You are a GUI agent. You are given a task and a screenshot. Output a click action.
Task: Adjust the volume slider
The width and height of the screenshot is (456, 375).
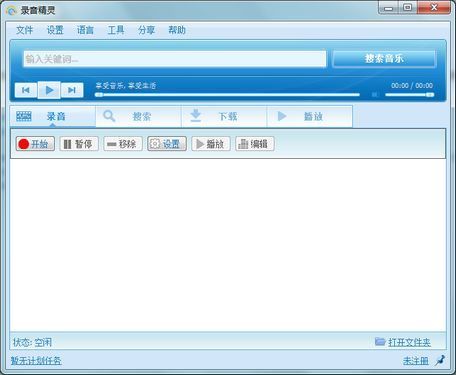coord(410,95)
